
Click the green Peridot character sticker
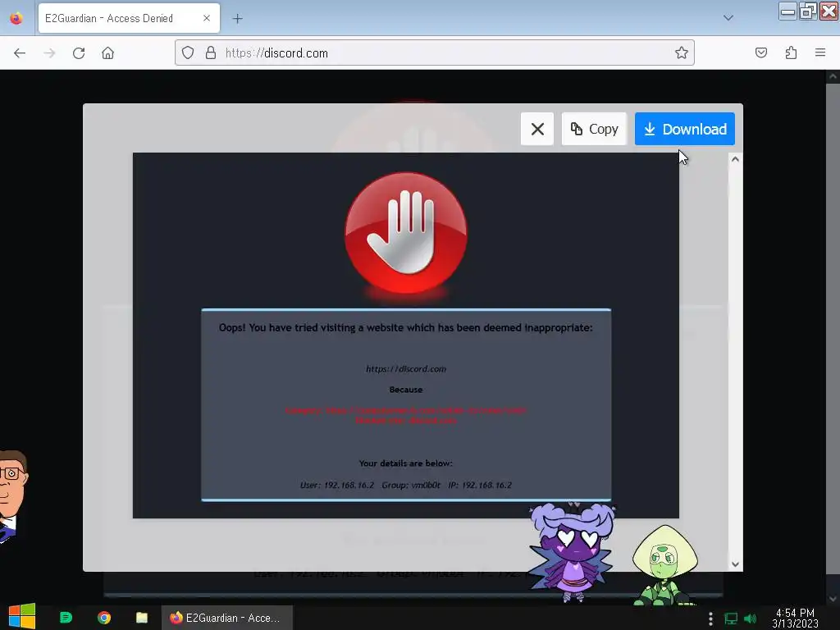pyautogui.click(x=664, y=565)
